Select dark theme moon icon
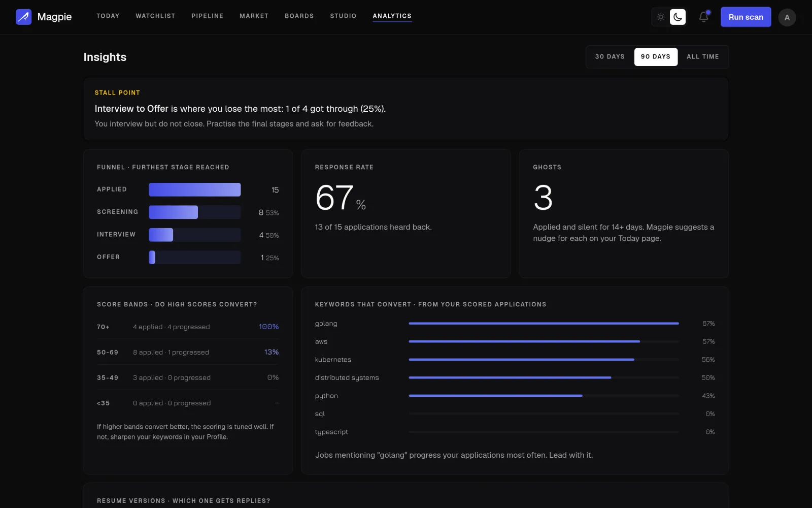The height and width of the screenshot is (508, 812). click(678, 17)
